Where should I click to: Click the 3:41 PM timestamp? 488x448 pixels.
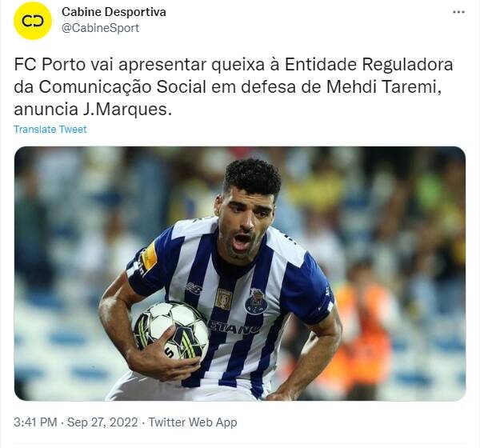(35, 422)
